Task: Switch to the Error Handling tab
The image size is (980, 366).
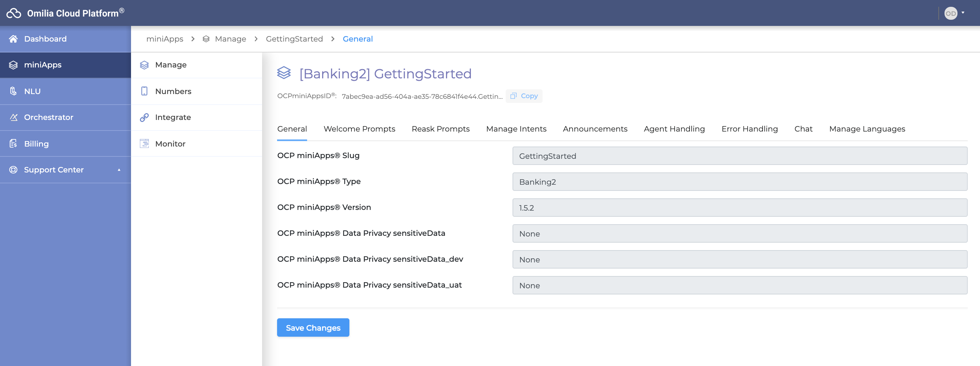Action: click(749, 129)
